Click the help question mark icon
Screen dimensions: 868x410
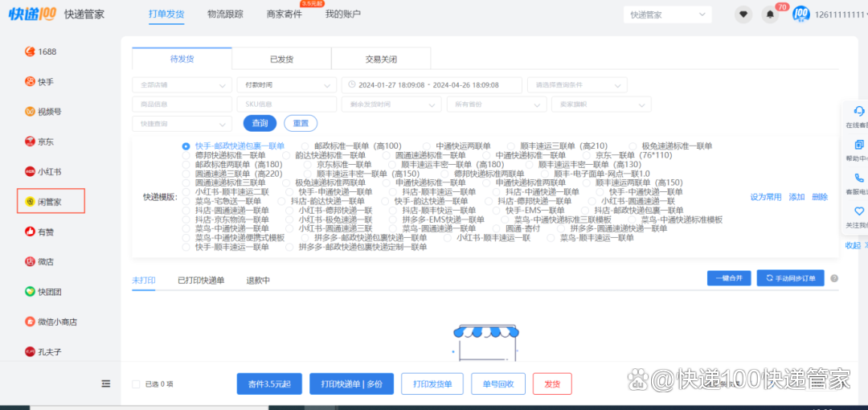pyautogui.click(x=834, y=278)
